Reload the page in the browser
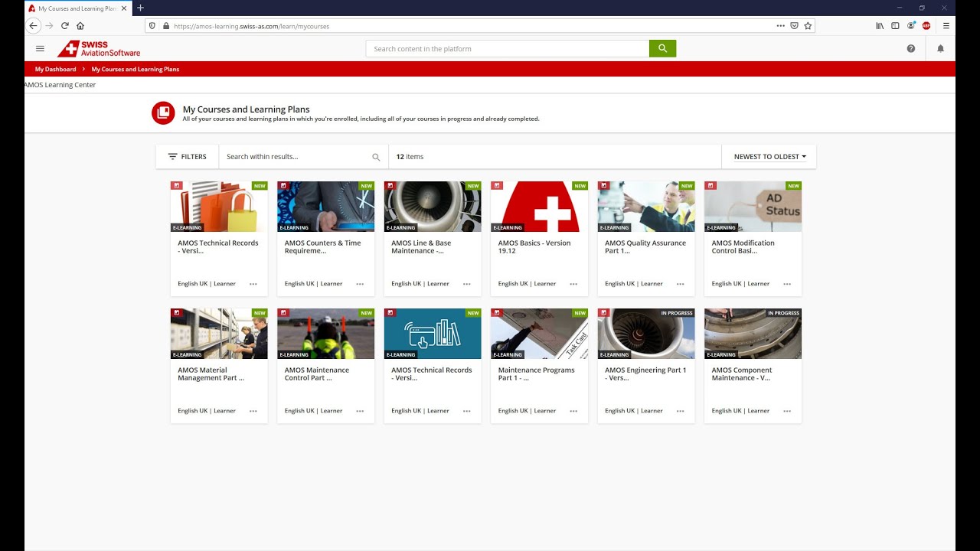 64,25
